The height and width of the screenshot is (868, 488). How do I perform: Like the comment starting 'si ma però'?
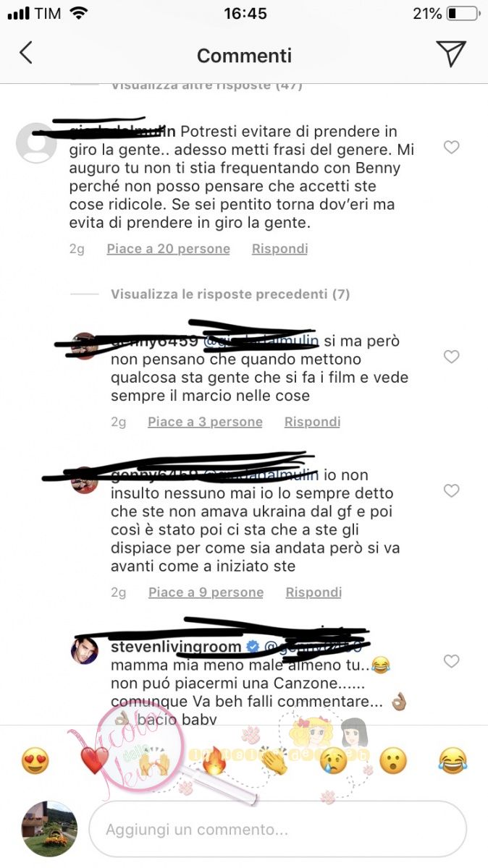click(x=451, y=357)
